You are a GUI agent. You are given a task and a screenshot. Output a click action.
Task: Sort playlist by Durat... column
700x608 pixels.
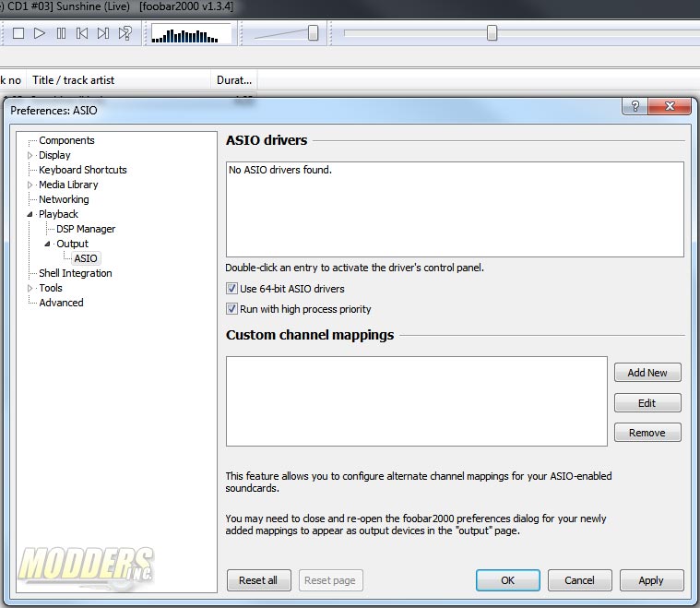point(234,80)
